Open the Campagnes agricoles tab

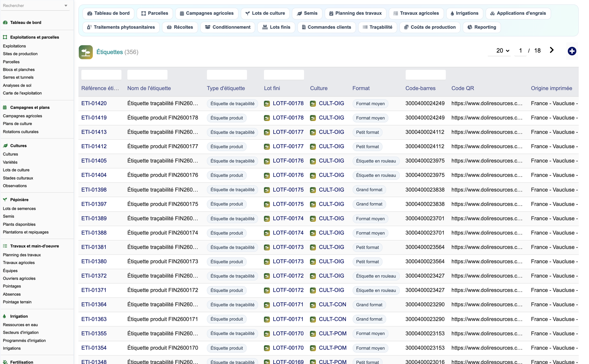pyautogui.click(x=207, y=13)
